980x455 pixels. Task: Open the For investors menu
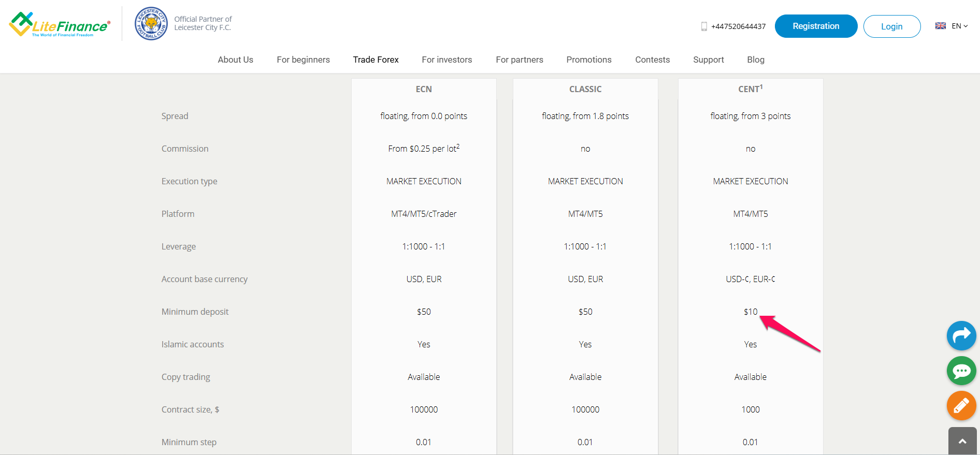tap(447, 60)
